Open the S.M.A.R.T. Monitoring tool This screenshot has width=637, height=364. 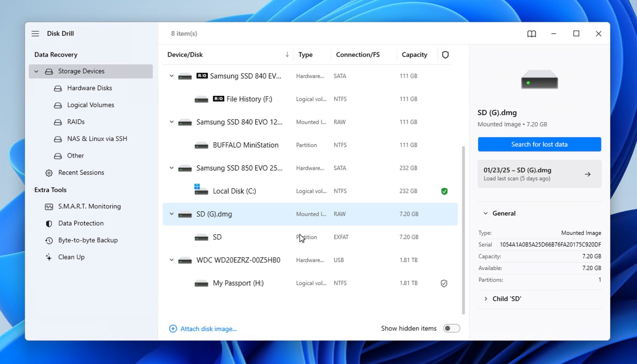point(89,206)
